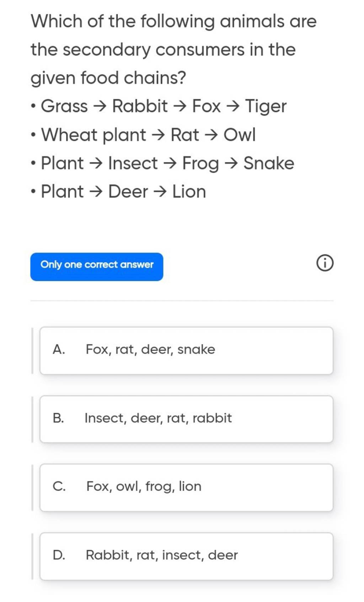The height and width of the screenshot is (602, 364).
Task: Click the Wheat plant to Owl chain line
Action: coord(143,134)
